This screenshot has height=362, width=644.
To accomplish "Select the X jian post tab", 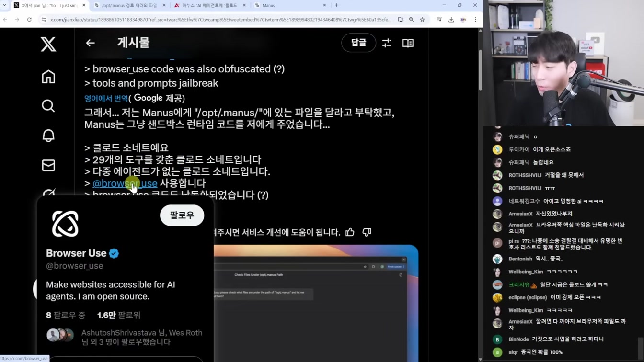I will click(49, 5).
